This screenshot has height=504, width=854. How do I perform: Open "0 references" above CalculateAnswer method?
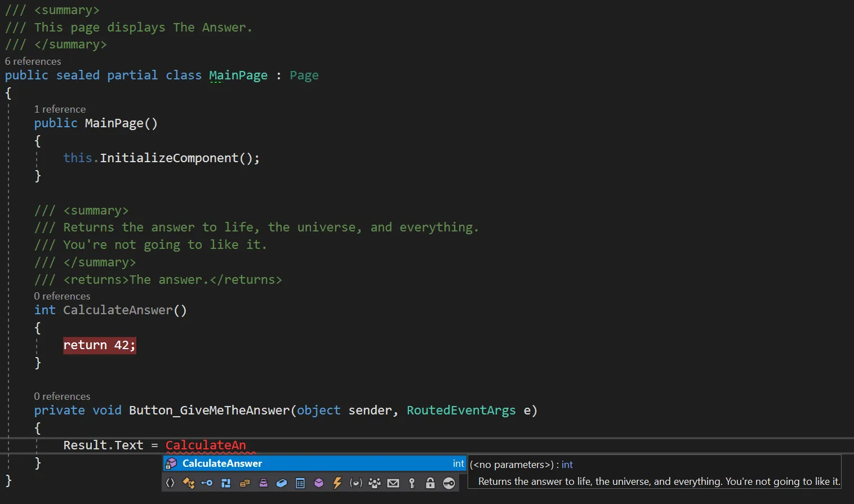62,296
